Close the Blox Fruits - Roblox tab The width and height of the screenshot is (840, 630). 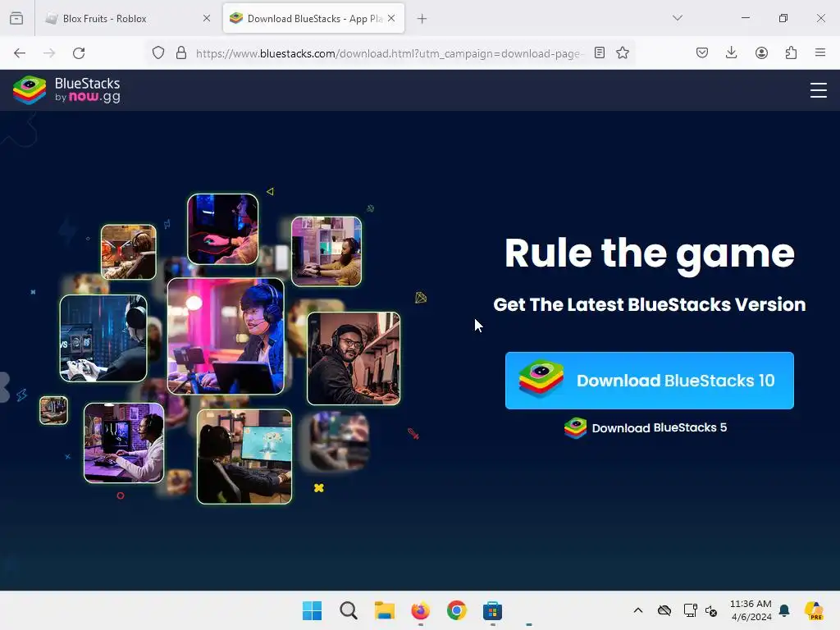207,18
